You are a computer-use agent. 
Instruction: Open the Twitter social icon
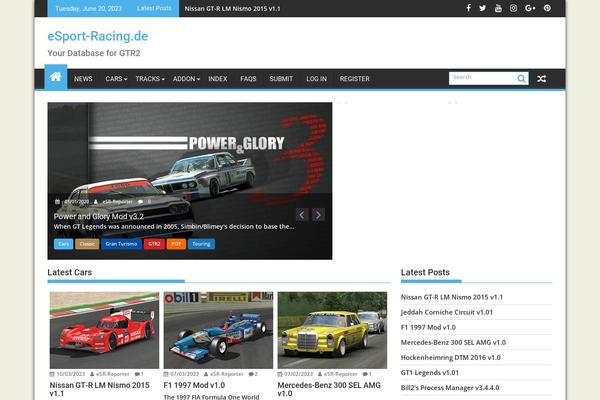pos(483,8)
